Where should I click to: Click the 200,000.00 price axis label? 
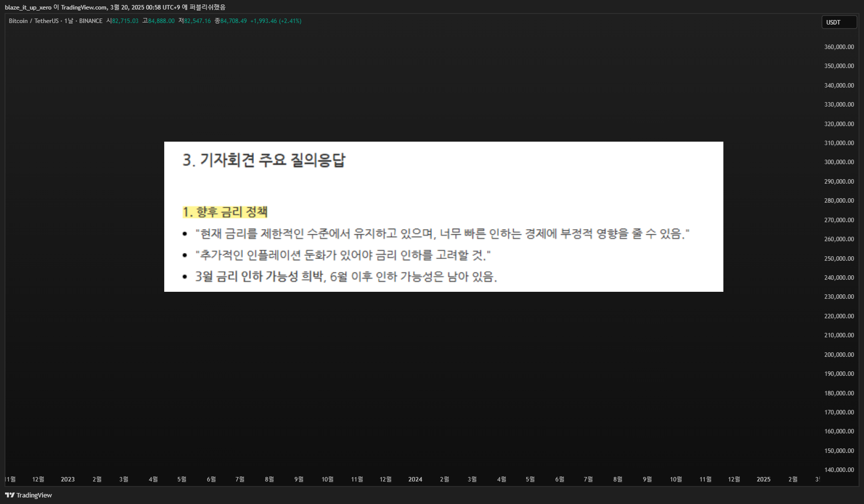click(x=839, y=355)
